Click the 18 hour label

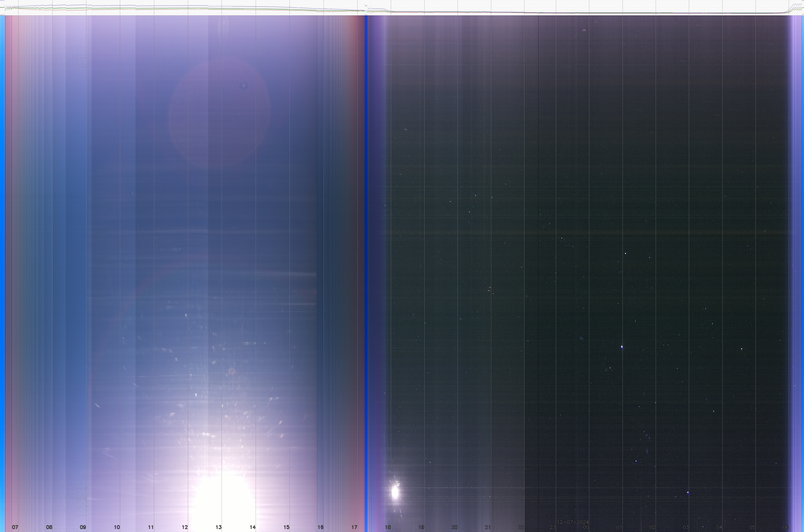tap(388, 527)
